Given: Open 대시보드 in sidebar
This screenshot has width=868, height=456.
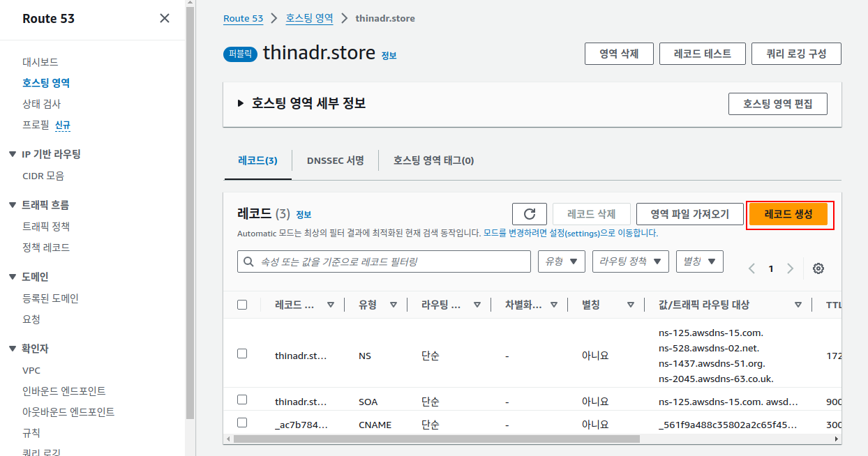Looking at the screenshot, I should point(40,62).
